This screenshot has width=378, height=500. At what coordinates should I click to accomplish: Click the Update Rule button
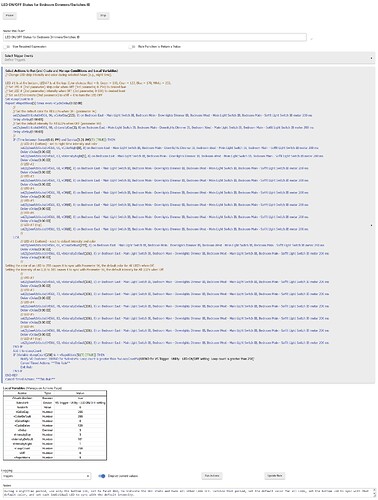[275, 476]
